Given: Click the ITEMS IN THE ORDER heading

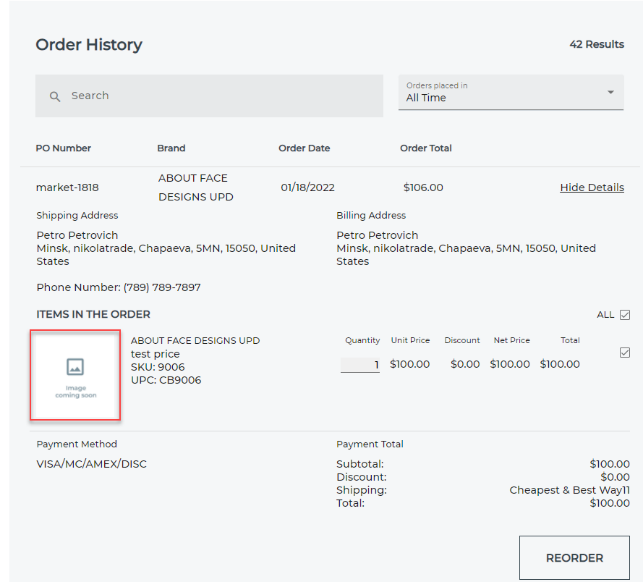Looking at the screenshot, I should pyautogui.click(x=93, y=314).
